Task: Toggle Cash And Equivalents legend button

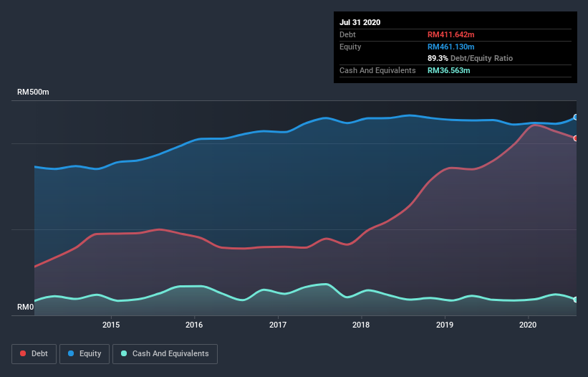Action: coord(165,354)
